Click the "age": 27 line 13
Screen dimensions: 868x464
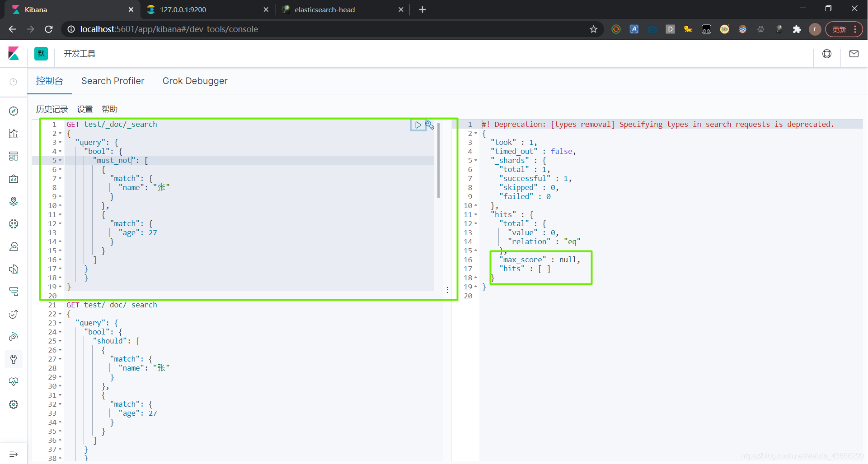[138, 233]
